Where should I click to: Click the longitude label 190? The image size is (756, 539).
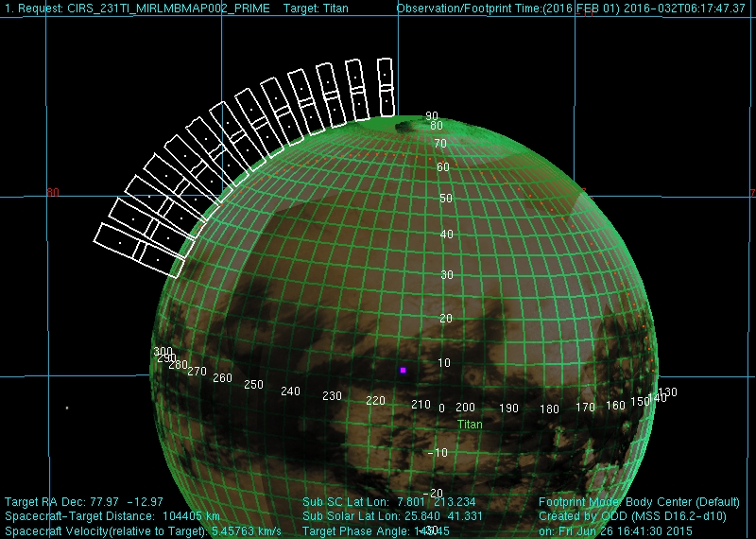(x=508, y=409)
